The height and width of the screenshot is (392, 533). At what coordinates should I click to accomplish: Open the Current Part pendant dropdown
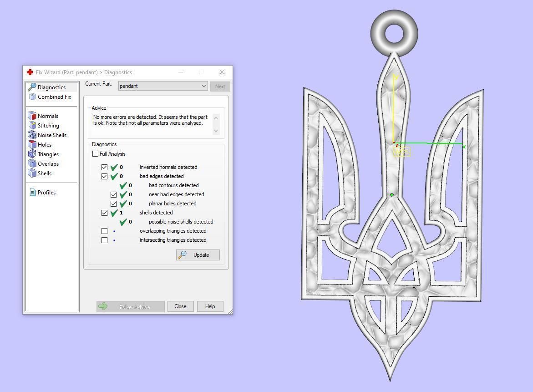coord(163,86)
